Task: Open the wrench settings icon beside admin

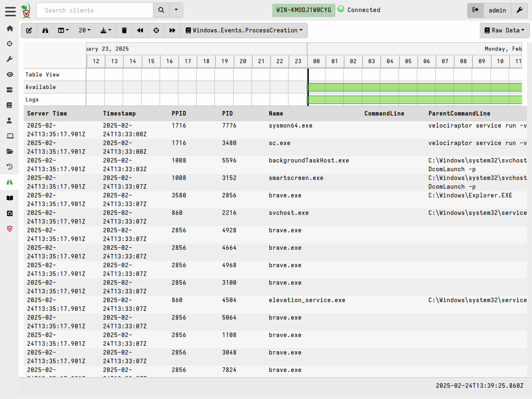Action: click(x=520, y=10)
